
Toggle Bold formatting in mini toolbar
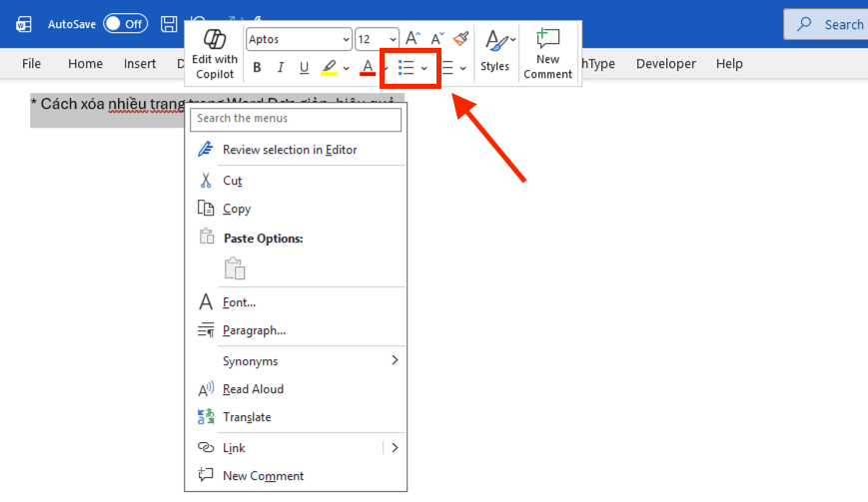[x=257, y=68]
